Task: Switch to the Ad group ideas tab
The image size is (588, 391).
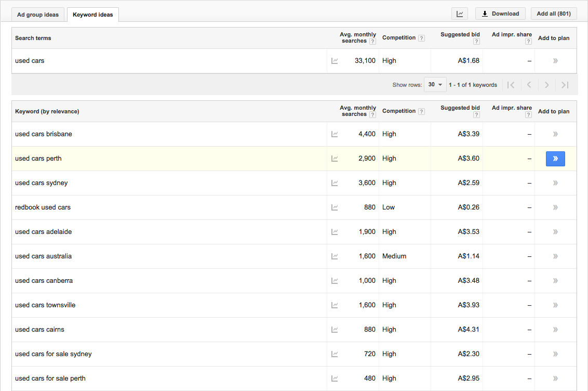Action: 38,15
